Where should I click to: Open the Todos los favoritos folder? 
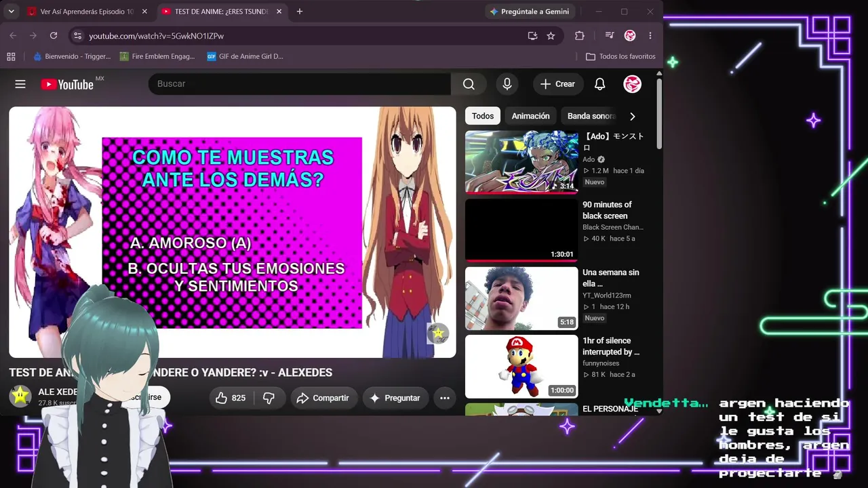click(x=620, y=56)
